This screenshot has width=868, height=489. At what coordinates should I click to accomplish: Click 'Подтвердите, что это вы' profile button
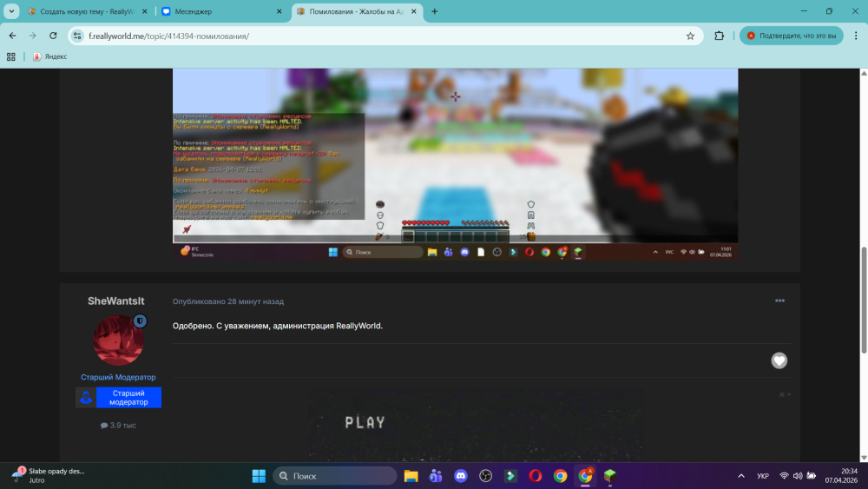click(791, 36)
